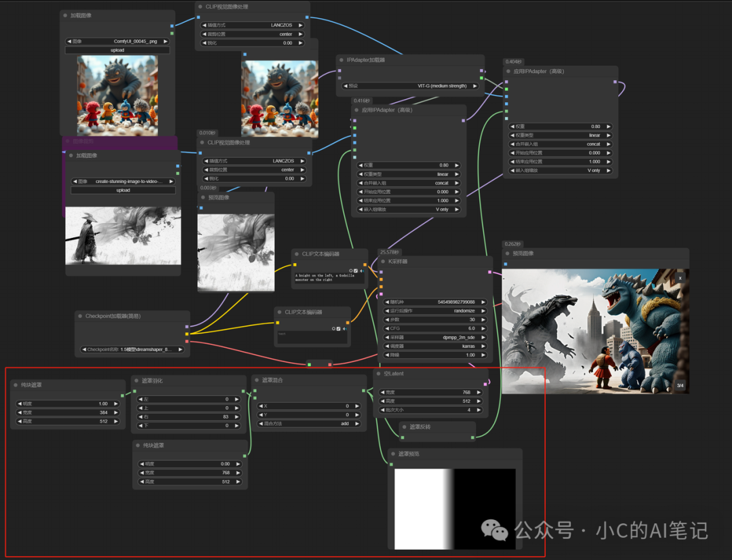Viewport: 732px width, 560px height.
Task: Open 运行后操作 randomize dropdown
Action: tap(434, 311)
